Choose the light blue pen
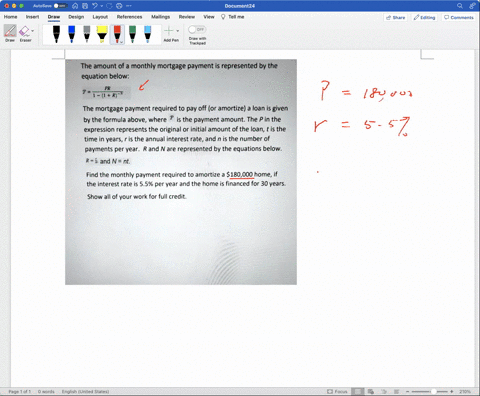 (x=148, y=34)
